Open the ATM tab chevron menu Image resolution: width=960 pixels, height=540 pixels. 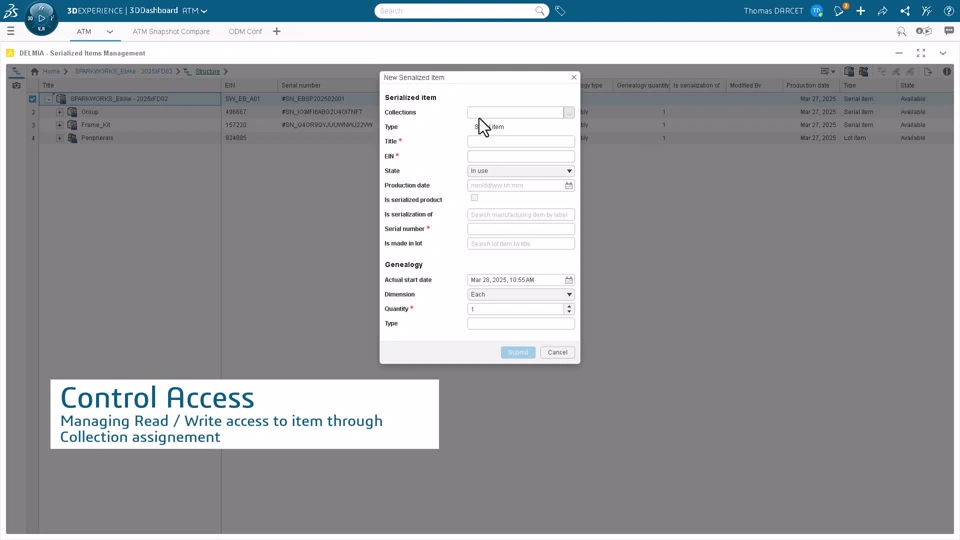coord(110,31)
